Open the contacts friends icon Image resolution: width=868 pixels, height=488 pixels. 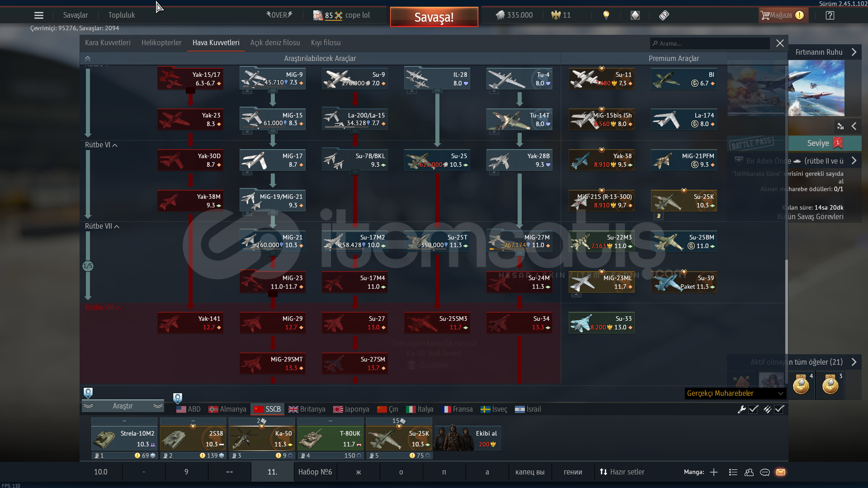pos(749,472)
